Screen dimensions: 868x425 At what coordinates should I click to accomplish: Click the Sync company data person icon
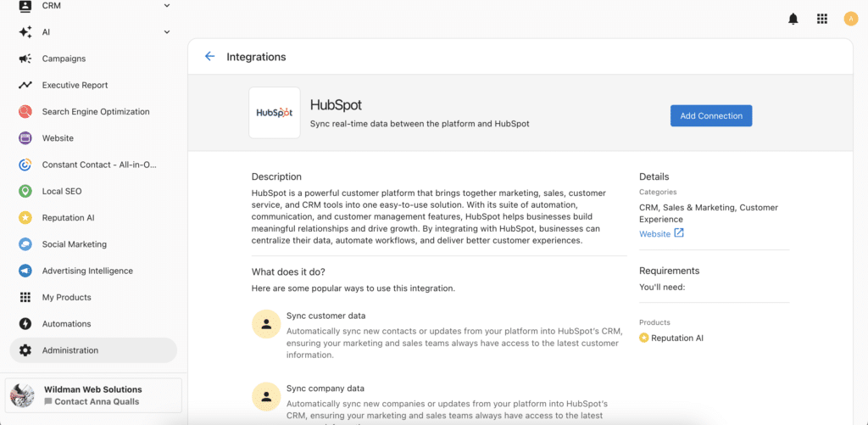click(x=266, y=397)
